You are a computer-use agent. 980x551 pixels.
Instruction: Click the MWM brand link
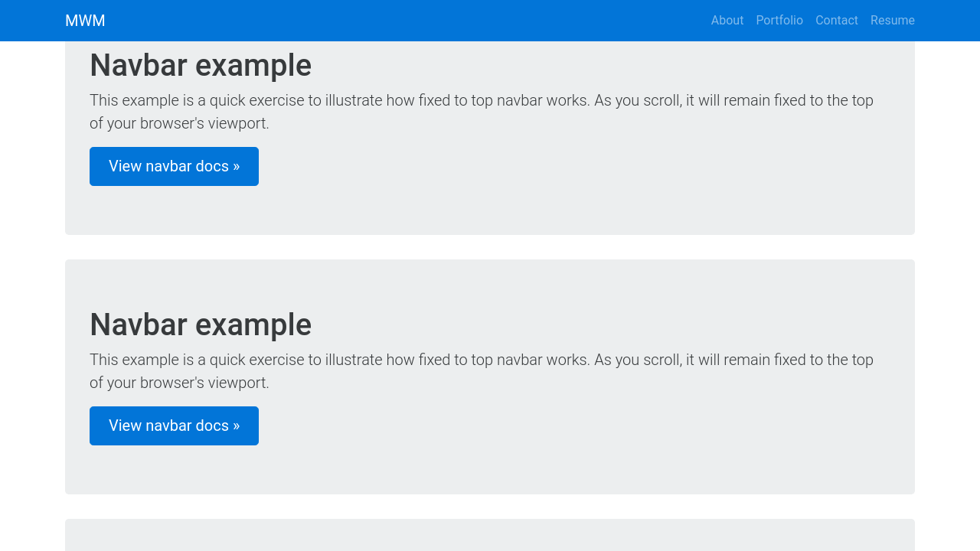(x=85, y=21)
